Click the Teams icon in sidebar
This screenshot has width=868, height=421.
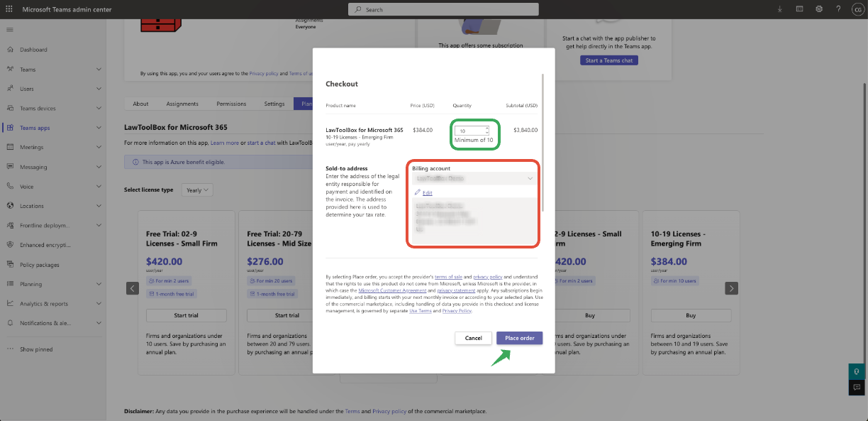(10, 70)
